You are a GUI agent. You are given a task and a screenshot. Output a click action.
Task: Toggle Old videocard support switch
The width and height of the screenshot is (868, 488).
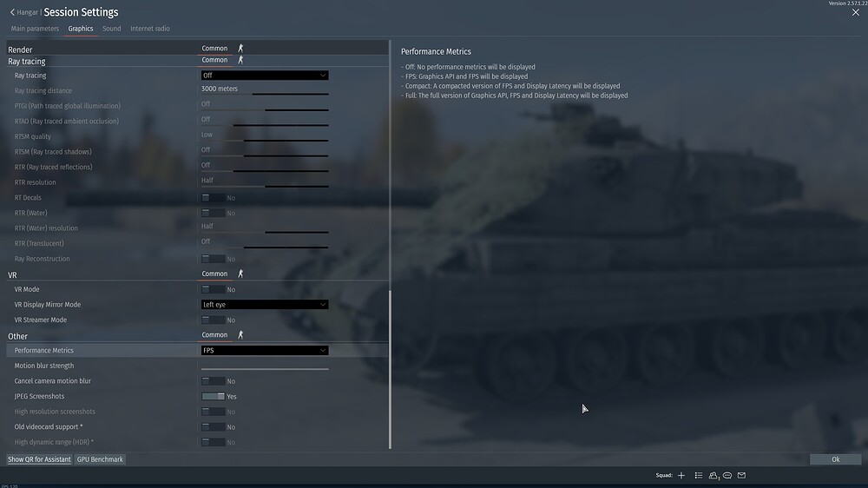[214, 427]
